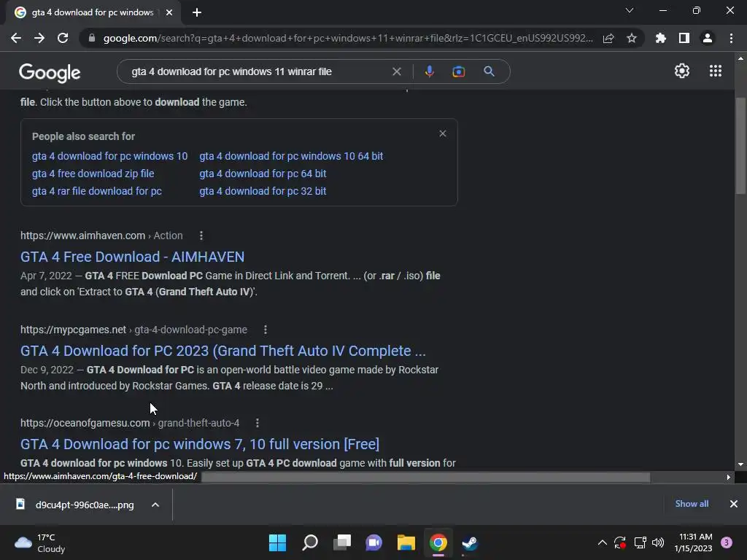Open 'gta 4 download for pc 32 bit'

click(x=263, y=191)
